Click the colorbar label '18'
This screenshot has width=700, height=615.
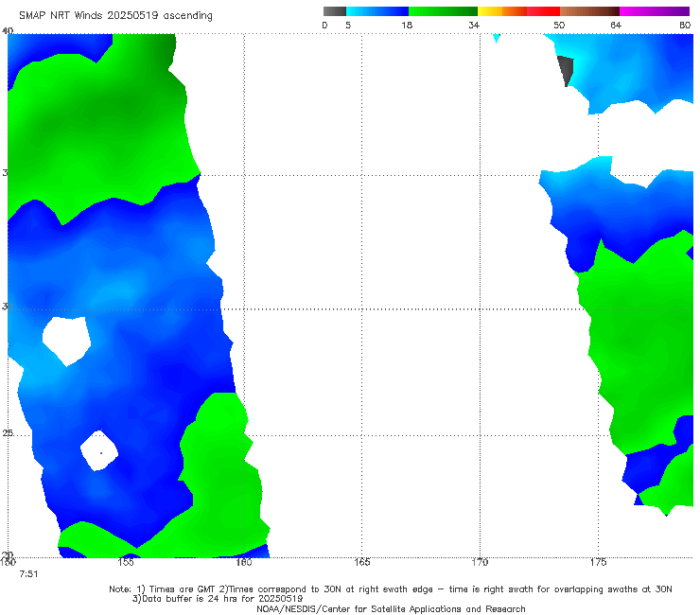click(407, 26)
